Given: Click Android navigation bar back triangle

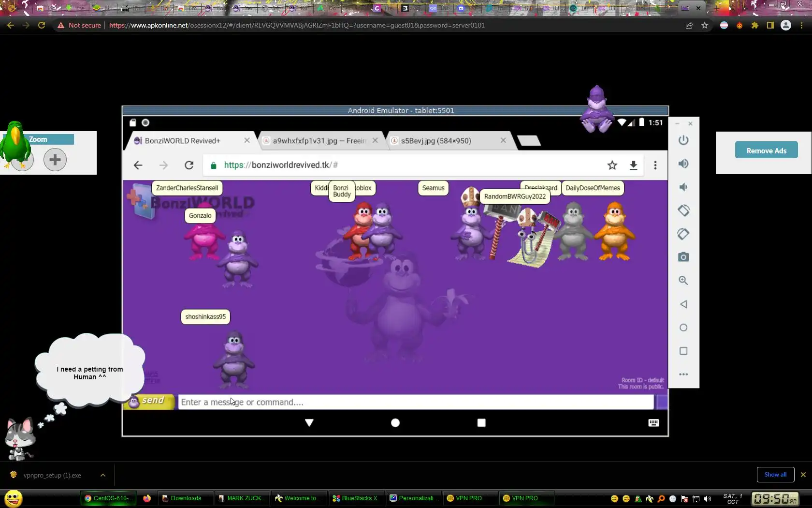Looking at the screenshot, I should coord(309,423).
